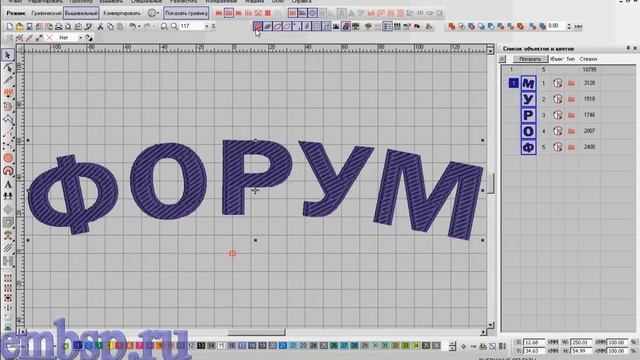This screenshot has height=360, width=640.
Task: Select the arch-shaped tool in left toolbar
Action: (8, 171)
